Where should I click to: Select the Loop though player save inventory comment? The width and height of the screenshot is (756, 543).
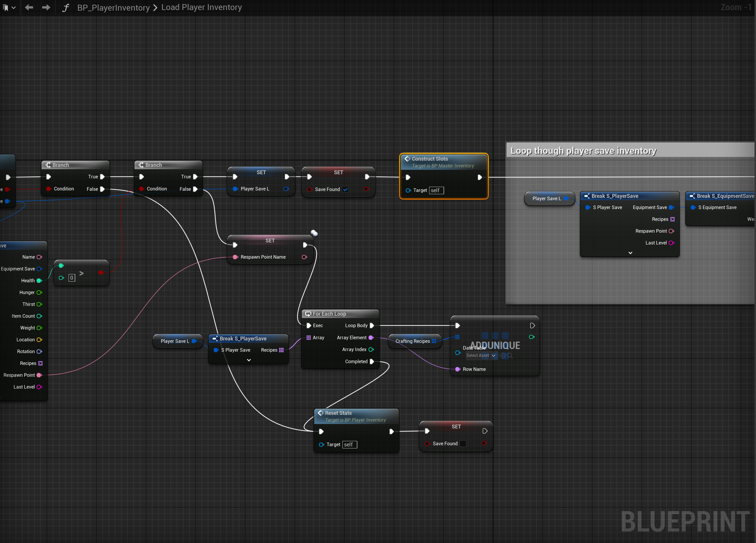click(583, 151)
